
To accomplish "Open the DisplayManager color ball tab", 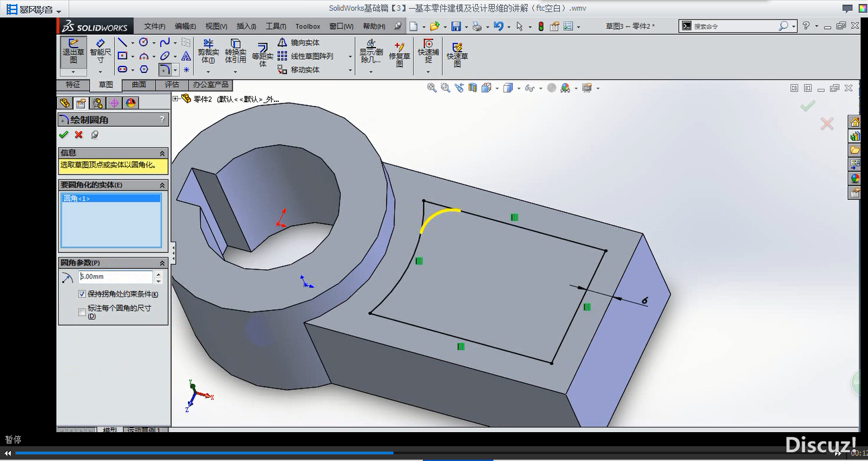I will (131, 103).
